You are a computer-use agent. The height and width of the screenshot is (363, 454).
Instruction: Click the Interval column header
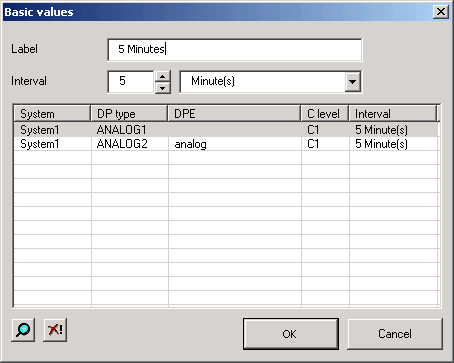[x=393, y=114]
